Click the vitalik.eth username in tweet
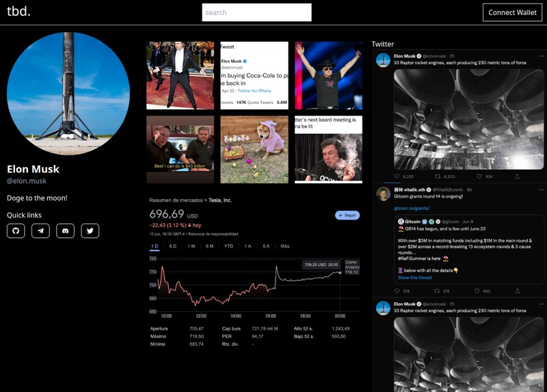The image size is (547, 392). click(x=410, y=190)
